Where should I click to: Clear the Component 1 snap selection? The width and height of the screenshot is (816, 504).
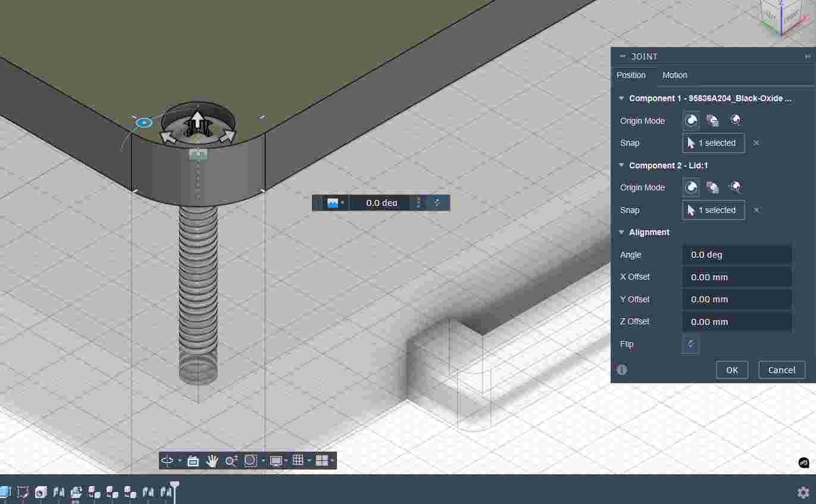coord(756,143)
